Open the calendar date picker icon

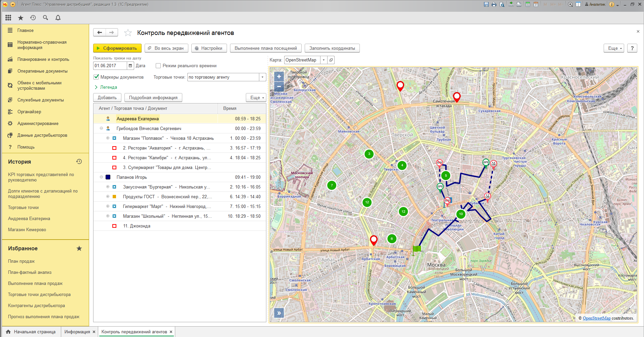[130, 66]
